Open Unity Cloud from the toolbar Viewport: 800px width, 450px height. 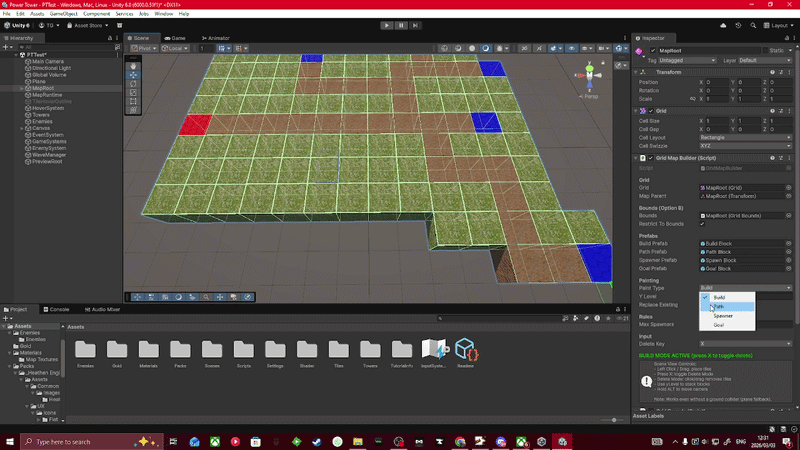coord(723,26)
